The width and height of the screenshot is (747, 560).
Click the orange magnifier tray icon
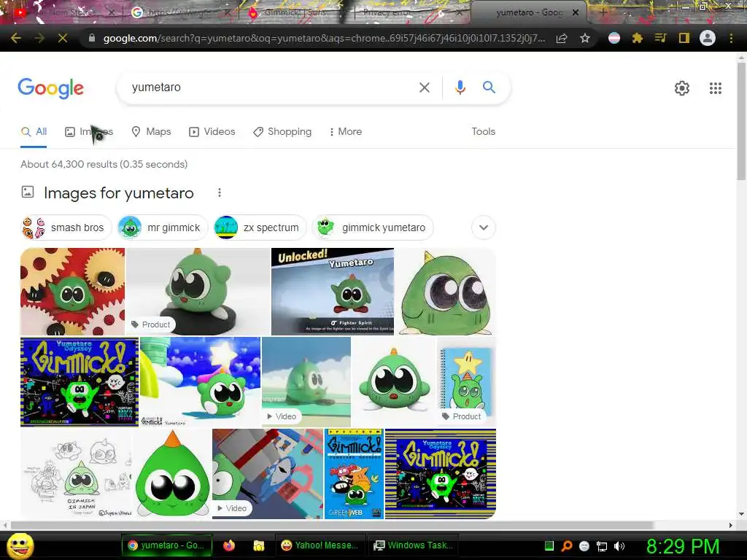pyautogui.click(x=566, y=546)
